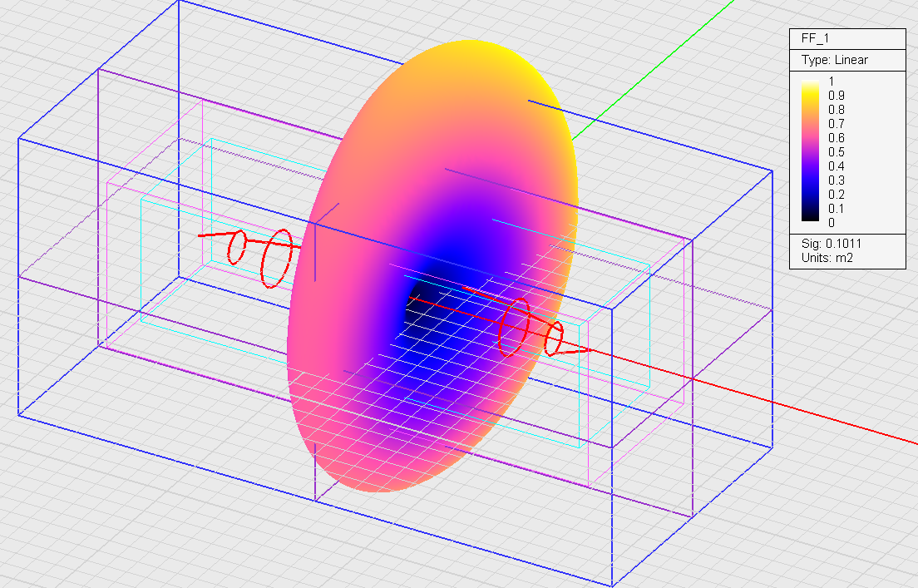Click the 'Type: Linear' legend label

tap(834, 60)
